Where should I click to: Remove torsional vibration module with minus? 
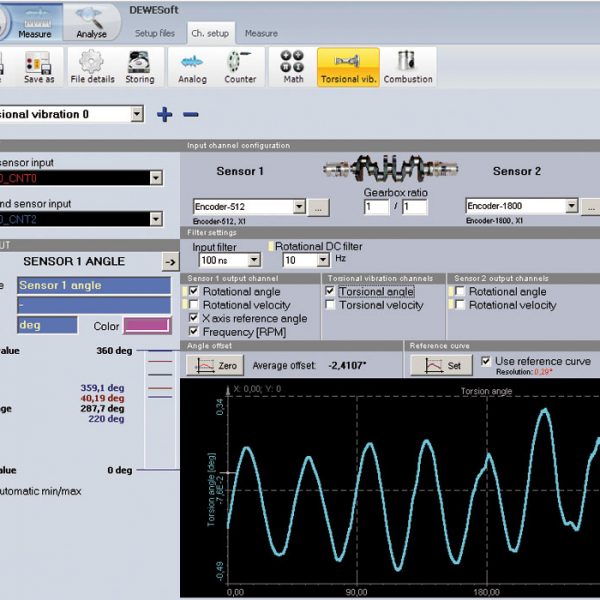[190, 114]
